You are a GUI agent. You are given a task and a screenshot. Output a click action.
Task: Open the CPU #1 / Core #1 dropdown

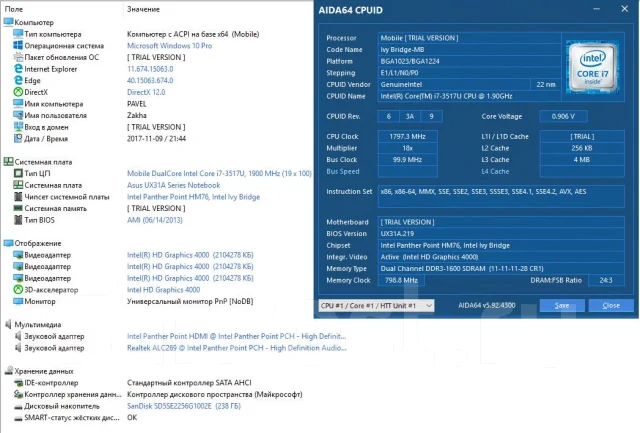(376, 305)
